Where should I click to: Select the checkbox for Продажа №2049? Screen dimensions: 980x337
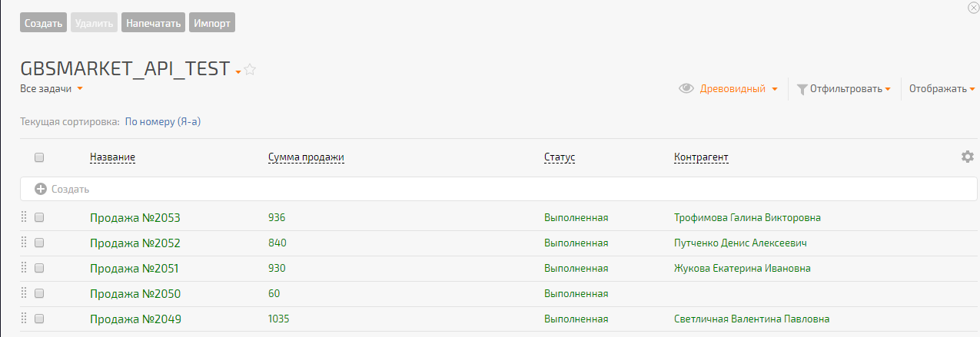coord(39,319)
